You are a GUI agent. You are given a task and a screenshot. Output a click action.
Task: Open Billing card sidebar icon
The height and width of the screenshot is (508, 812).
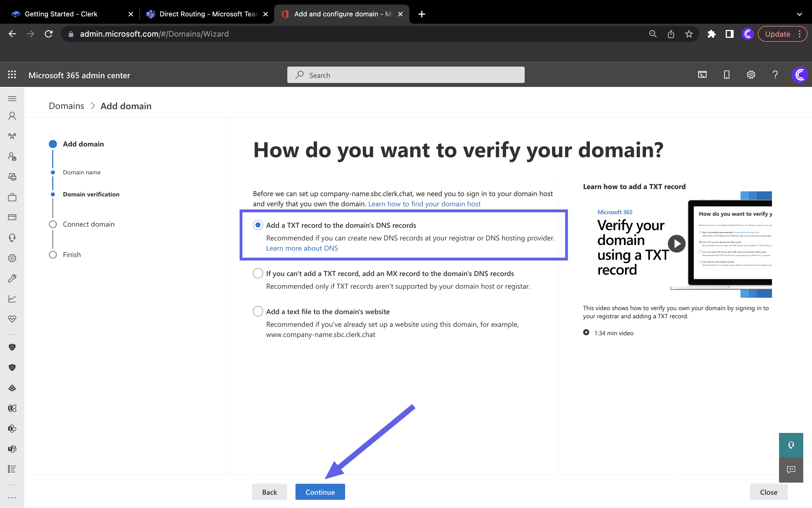[12, 217]
